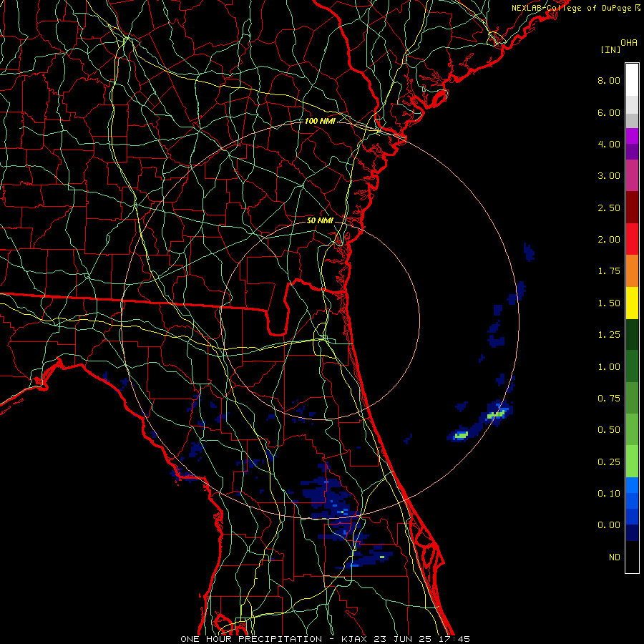Image resolution: width=644 pixels, height=644 pixels.
Task: Click the 1.75 legend value
Action: pos(609,271)
